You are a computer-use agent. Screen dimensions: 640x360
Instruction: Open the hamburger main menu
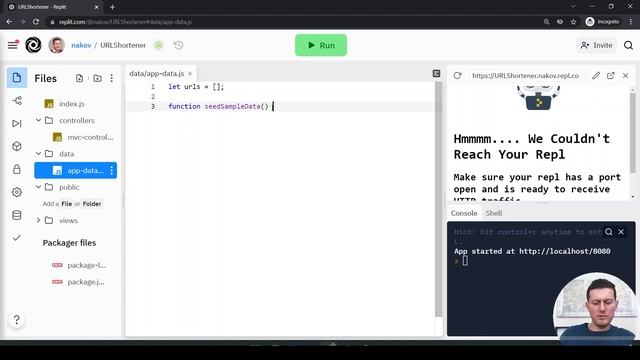point(13,45)
